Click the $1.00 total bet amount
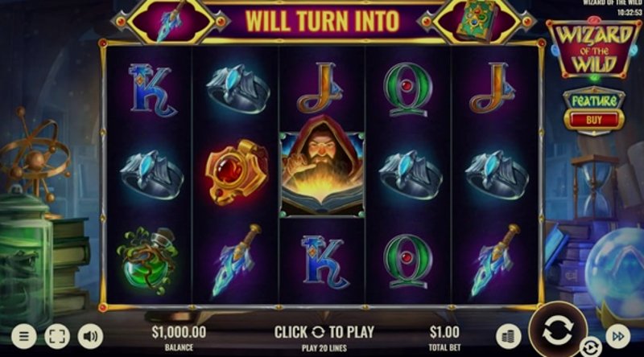The image size is (644, 357). pos(444,332)
